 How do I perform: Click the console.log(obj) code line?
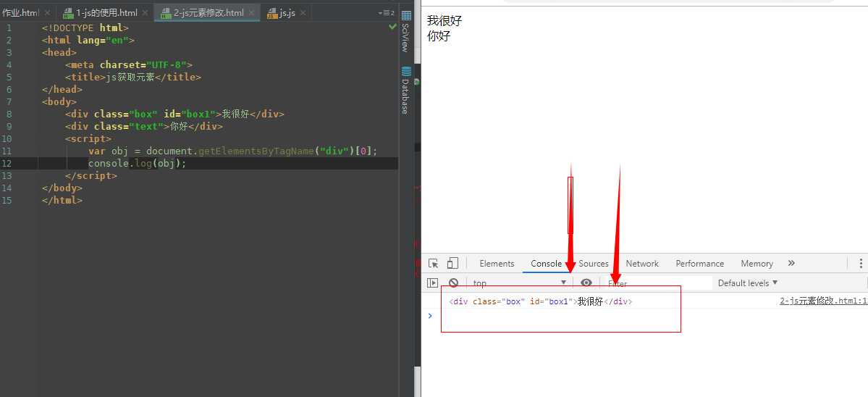(x=138, y=163)
